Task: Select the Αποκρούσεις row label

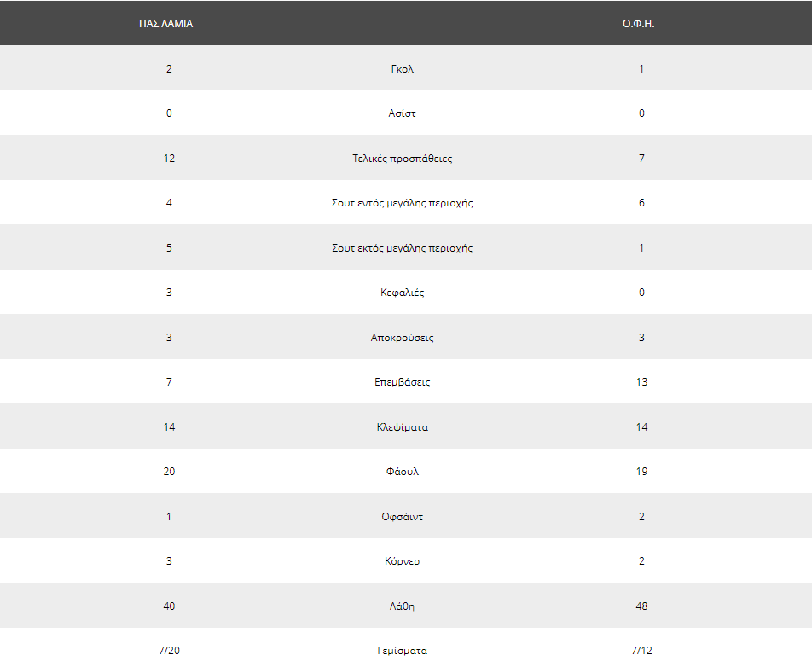Action: pos(403,338)
